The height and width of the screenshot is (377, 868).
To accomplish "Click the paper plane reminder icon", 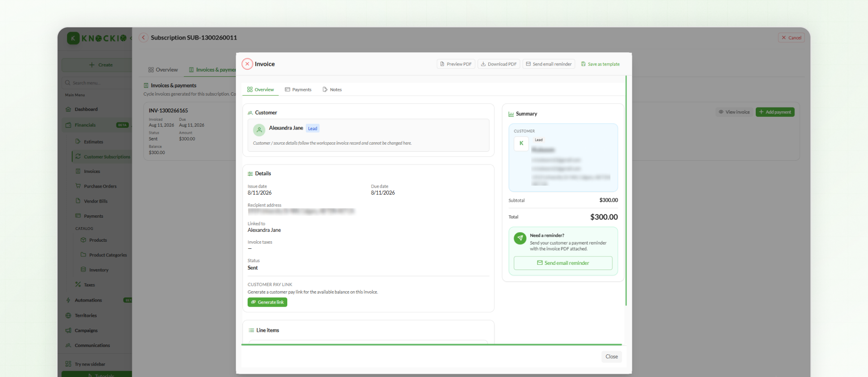I will point(520,238).
